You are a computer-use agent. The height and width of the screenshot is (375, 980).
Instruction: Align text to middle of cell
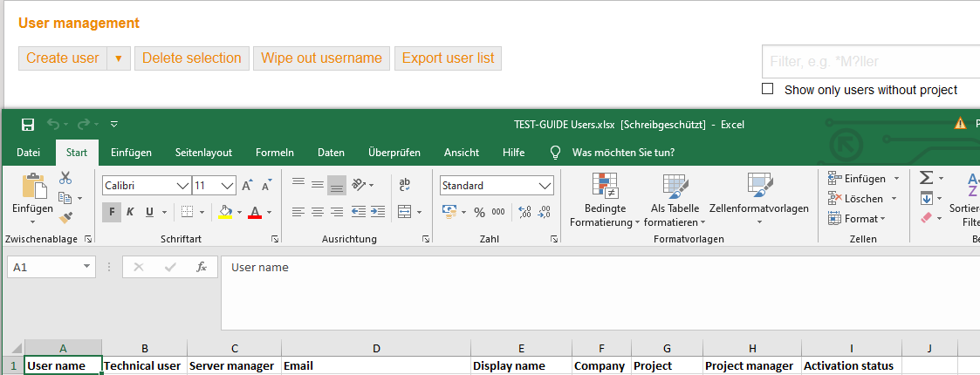coord(318,185)
